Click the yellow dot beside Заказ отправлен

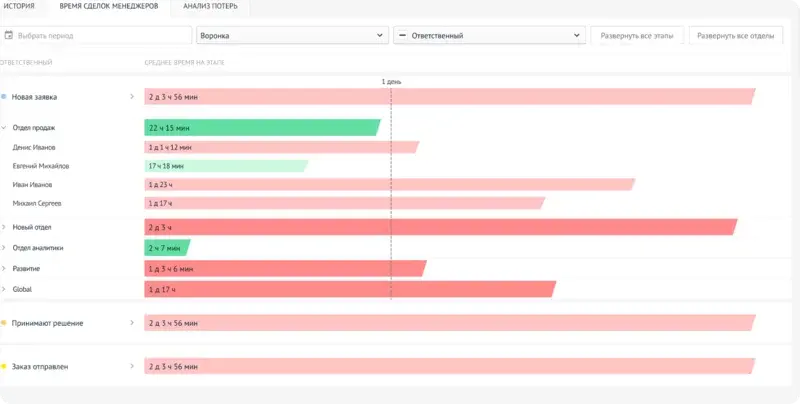(x=4, y=366)
